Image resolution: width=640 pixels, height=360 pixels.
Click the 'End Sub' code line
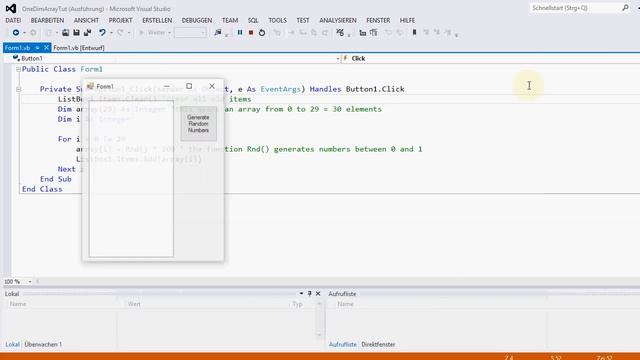tap(56, 179)
